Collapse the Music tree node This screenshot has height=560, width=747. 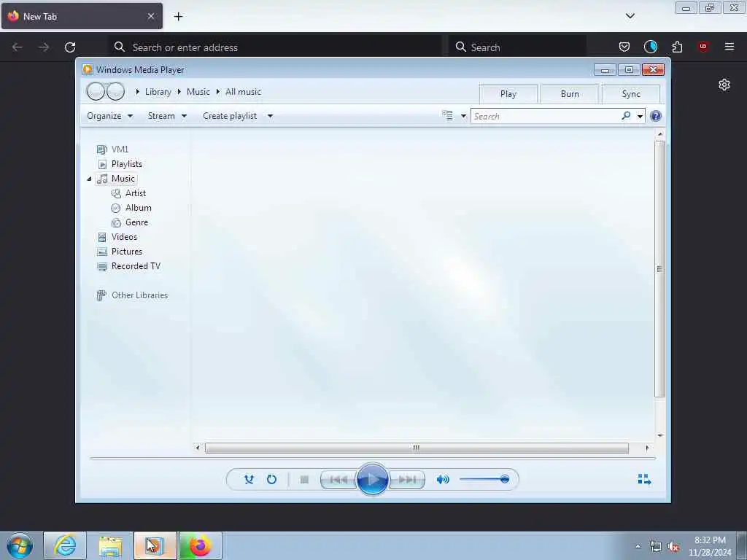pos(89,179)
